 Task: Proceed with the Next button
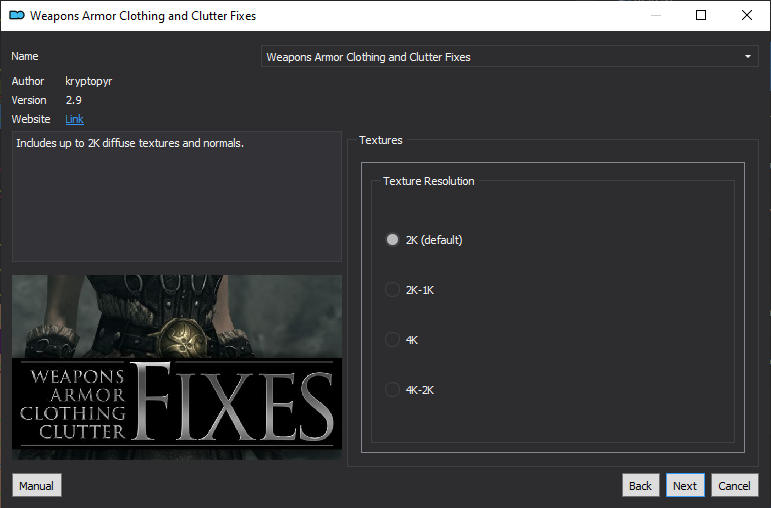685,485
